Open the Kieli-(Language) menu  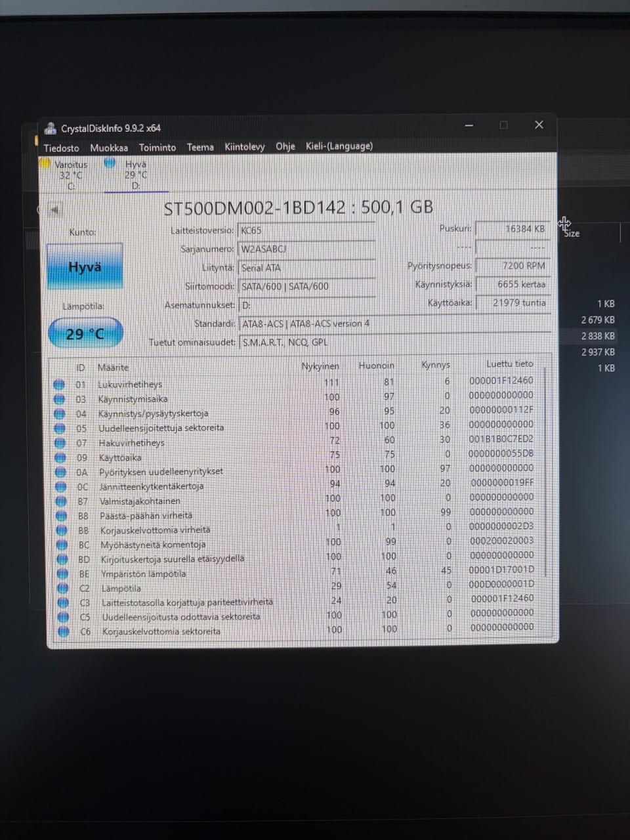[339, 146]
